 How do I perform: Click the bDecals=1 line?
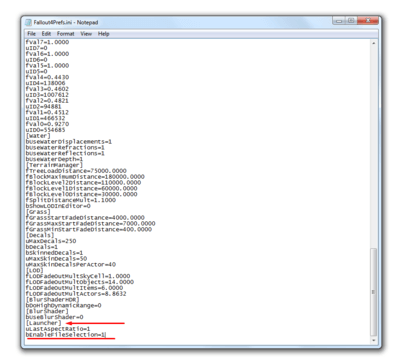42,247
